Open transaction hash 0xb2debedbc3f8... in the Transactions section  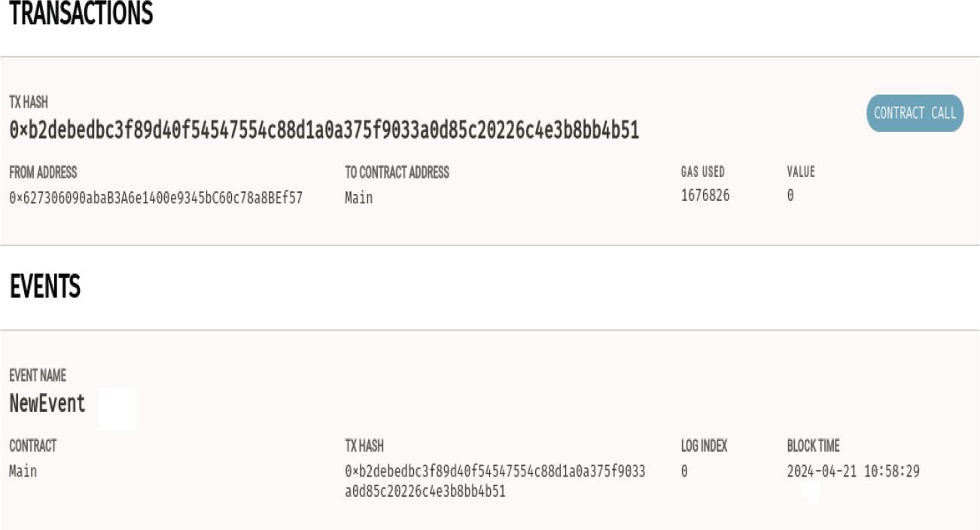tap(324, 130)
